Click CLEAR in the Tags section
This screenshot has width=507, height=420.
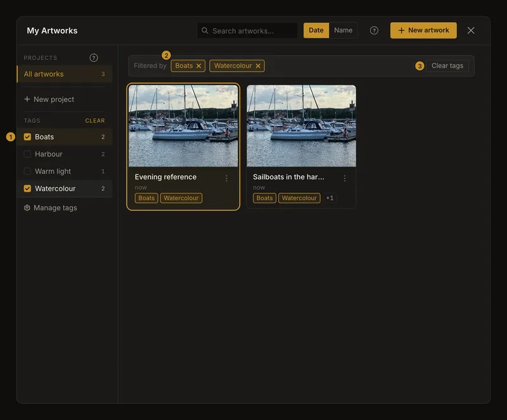click(x=94, y=120)
